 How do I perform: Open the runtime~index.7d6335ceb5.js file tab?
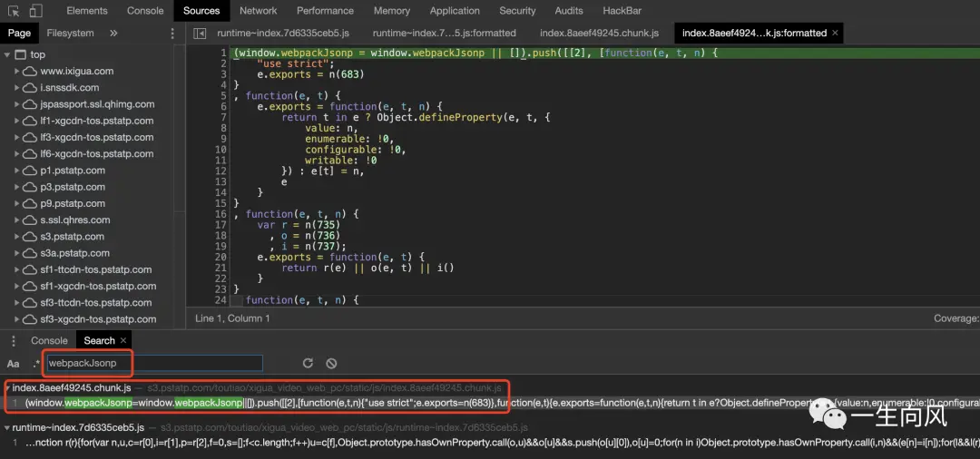point(283,33)
